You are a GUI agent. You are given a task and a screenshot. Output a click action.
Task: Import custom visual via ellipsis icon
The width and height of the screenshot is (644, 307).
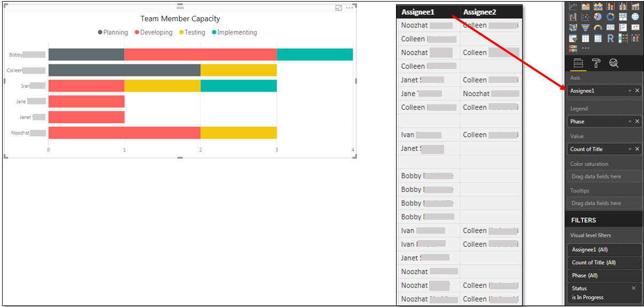pyautogui.click(x=586, y=48)
